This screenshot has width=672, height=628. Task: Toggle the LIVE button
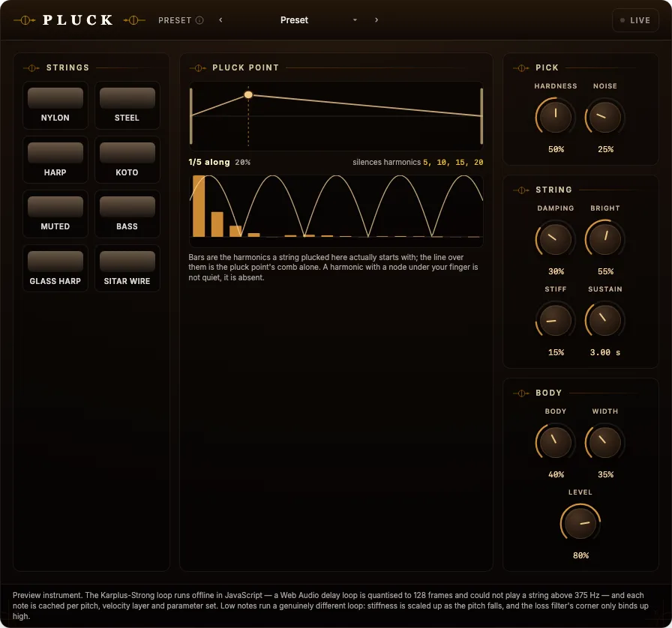[x=635, y=20]
